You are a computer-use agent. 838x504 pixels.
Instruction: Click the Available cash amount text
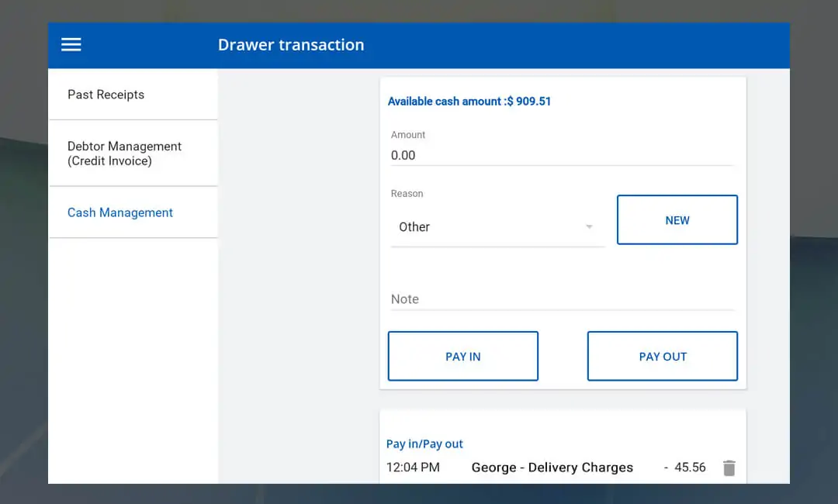[469, 102]
